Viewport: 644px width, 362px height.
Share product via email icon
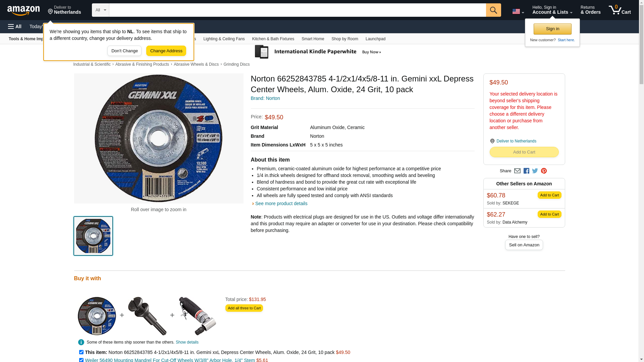(517, 171)
